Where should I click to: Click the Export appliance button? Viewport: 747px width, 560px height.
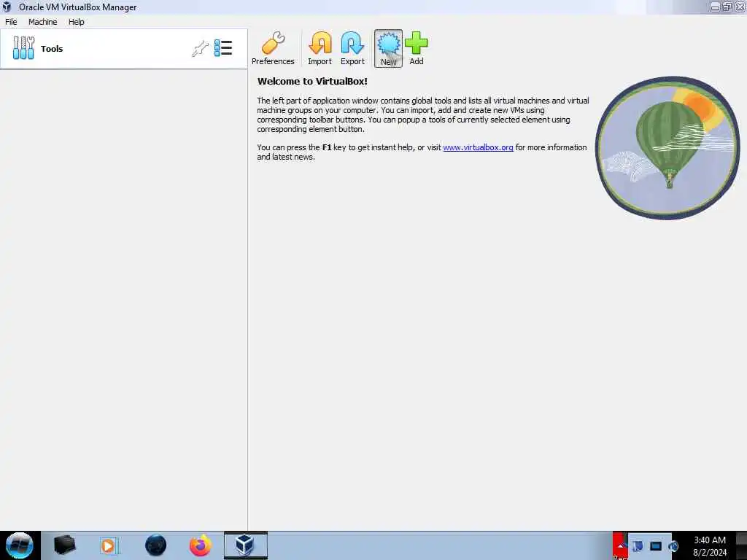click(352, 49)
